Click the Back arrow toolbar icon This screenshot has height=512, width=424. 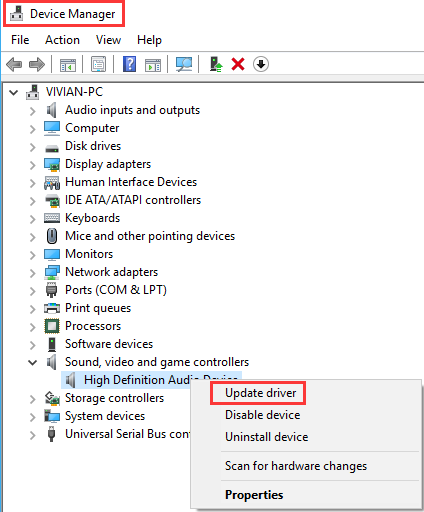pyautogui.click(x=14, y=64)
